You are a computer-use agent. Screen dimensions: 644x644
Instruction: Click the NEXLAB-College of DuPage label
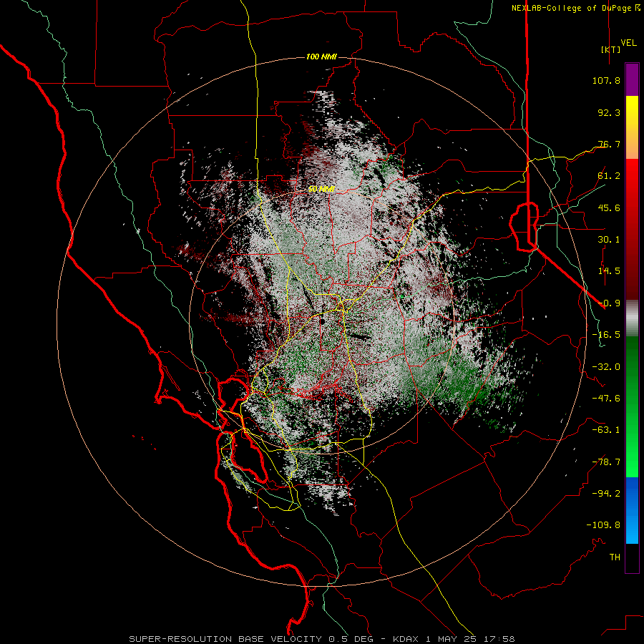(x=571, y=8)
